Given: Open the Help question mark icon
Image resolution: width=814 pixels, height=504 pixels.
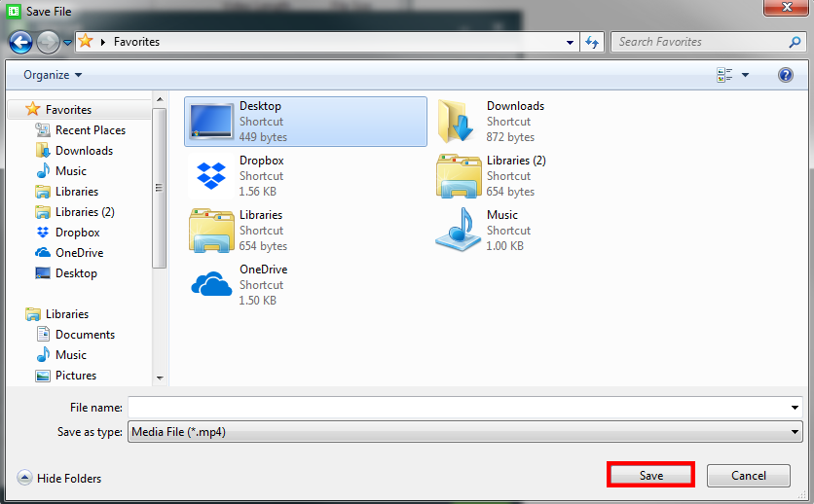Looking at the screenshot, I should tap(785, 75).
